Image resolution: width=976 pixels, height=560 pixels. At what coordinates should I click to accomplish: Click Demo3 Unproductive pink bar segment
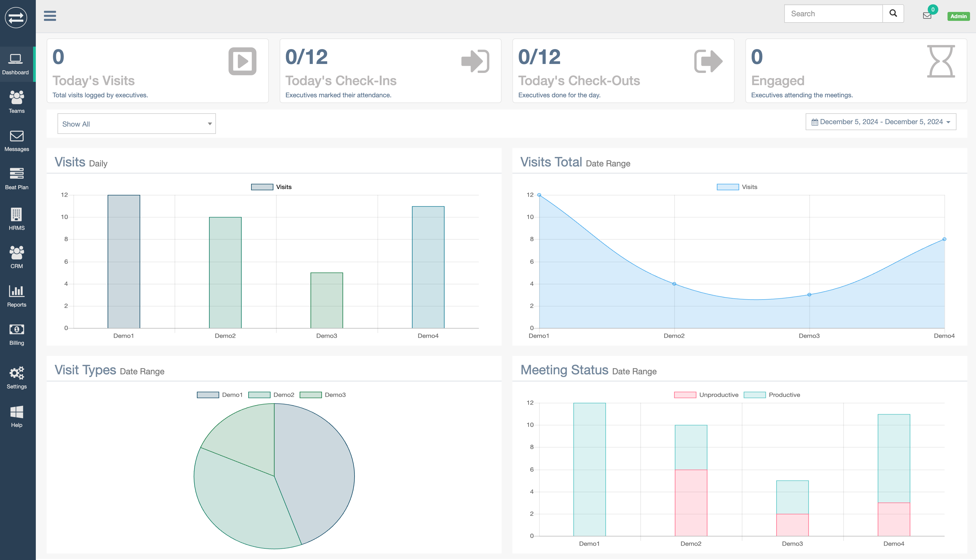[x=792, y=525]
